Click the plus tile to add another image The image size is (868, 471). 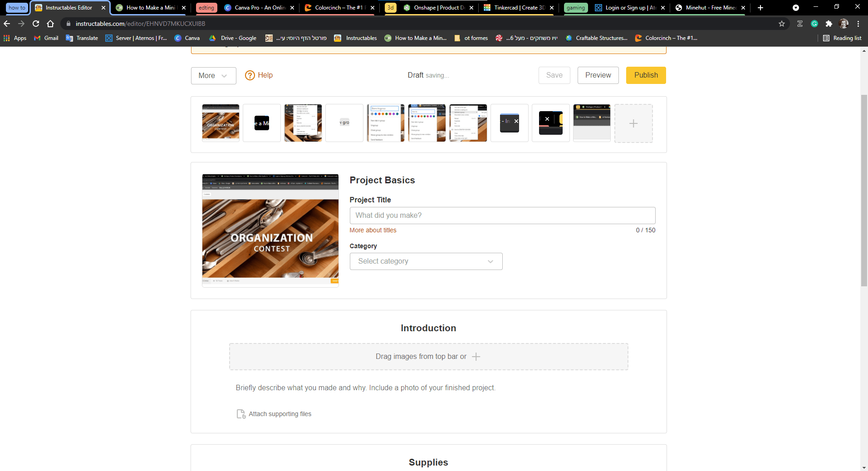pos(633,123)
